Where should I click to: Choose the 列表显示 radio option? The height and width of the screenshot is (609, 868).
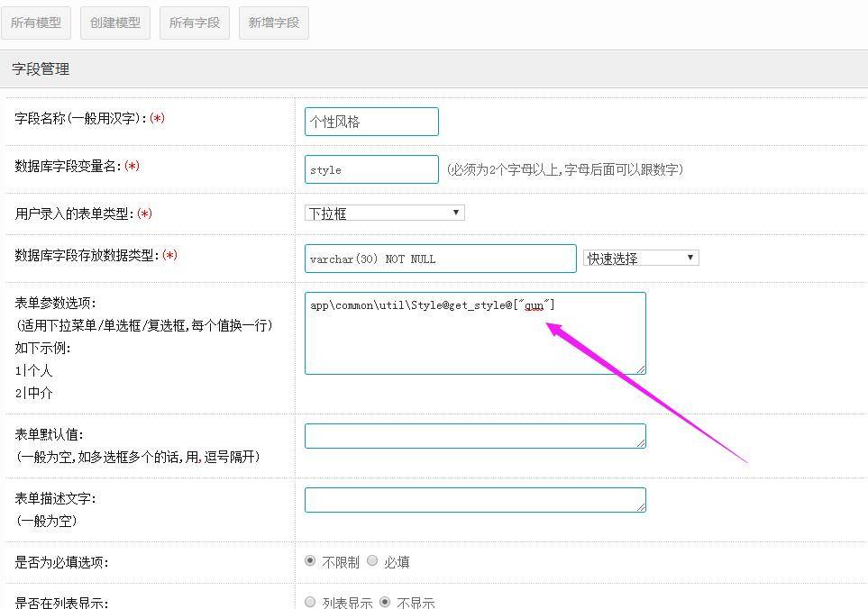point(310,602)
